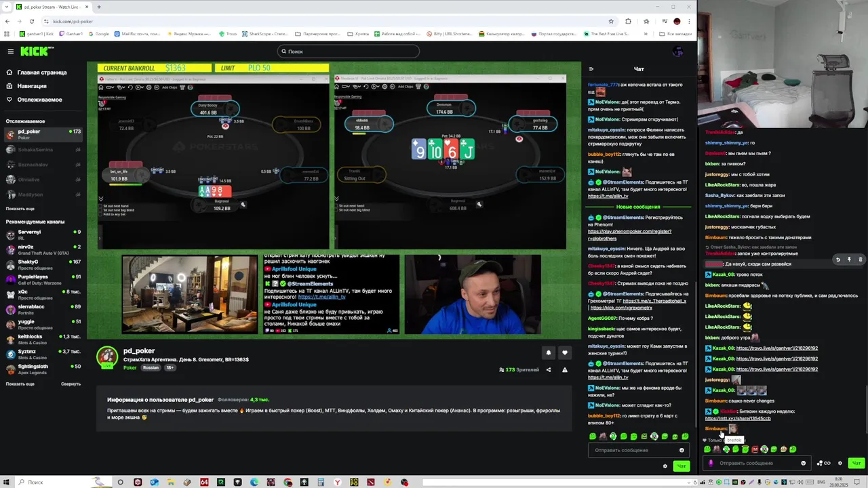
Task: Switch input language ENG in tray
Action: (821, 482)
